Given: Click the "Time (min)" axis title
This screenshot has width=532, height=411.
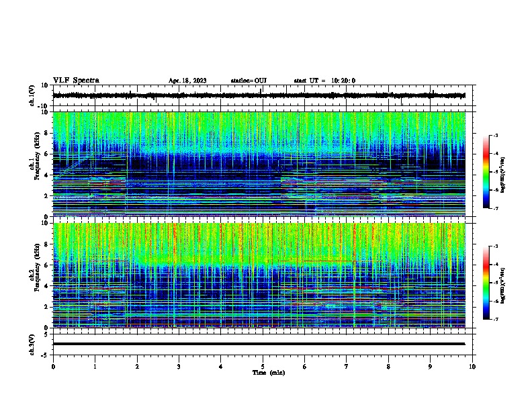Looking at the screenshot, I should 269,373.
